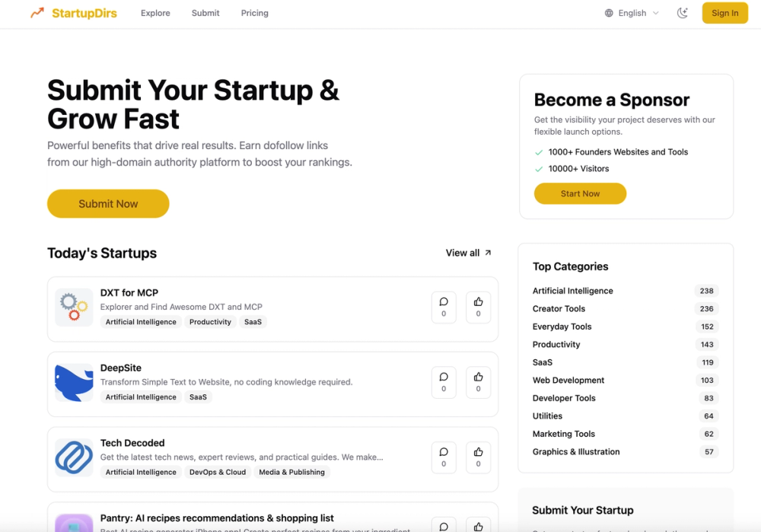Image resolution: width=761 pixels, height=532 pixels.
Task: Select Pricing from the navigation bar
Action: coord(254,13)
